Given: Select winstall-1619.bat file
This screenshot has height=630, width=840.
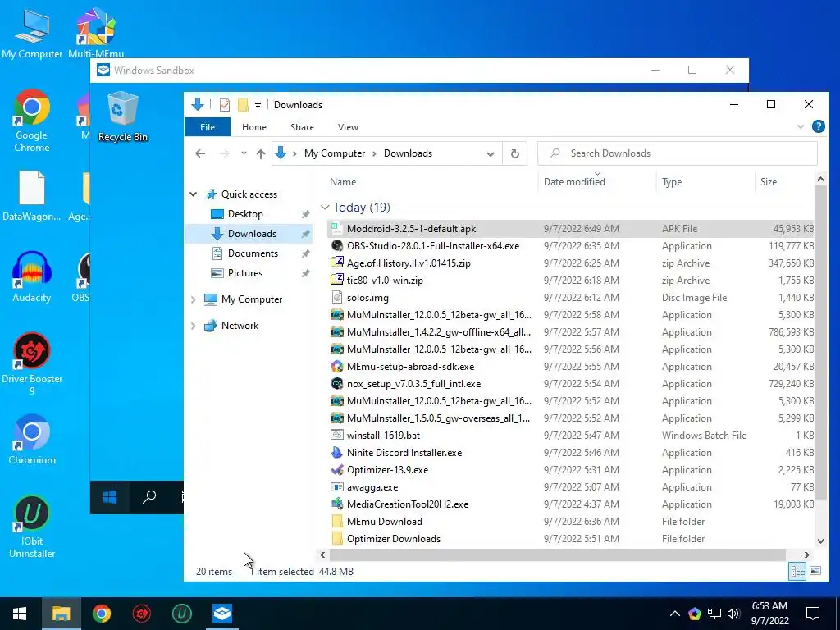Looking at the screenshot, I should [x=571, y=435].
